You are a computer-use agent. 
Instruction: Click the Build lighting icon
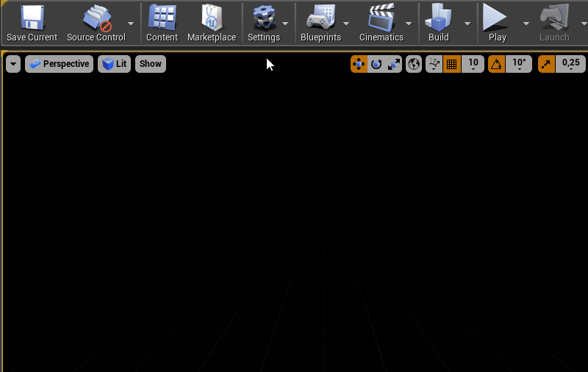(438, 17)
